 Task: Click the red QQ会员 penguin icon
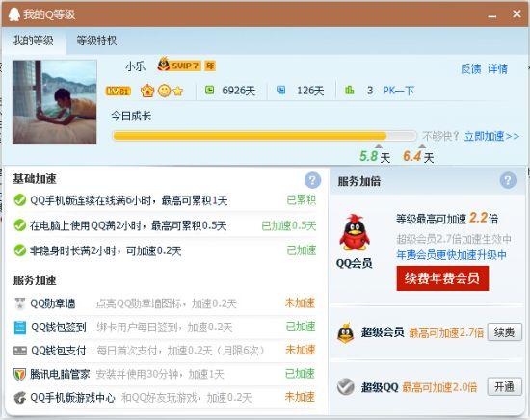point(354,232)
